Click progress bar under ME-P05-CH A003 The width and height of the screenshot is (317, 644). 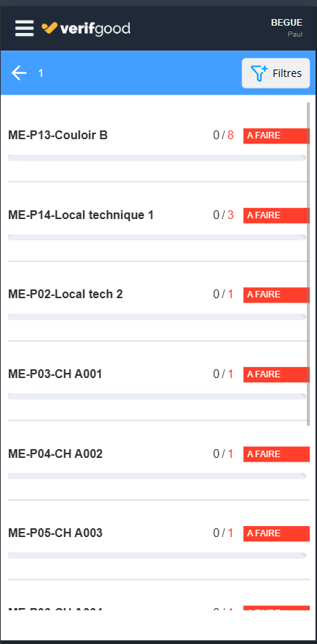157,555
